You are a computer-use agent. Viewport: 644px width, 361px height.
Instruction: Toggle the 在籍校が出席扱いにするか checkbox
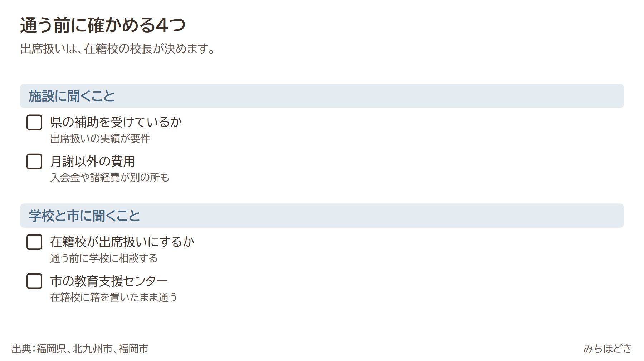[34, 242]
